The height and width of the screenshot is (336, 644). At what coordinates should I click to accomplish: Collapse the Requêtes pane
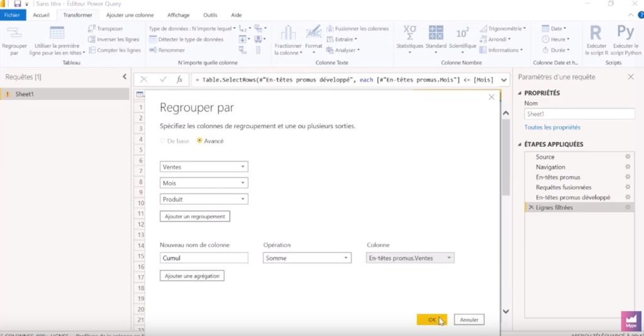pyautogui.click(x=125, y=77)
